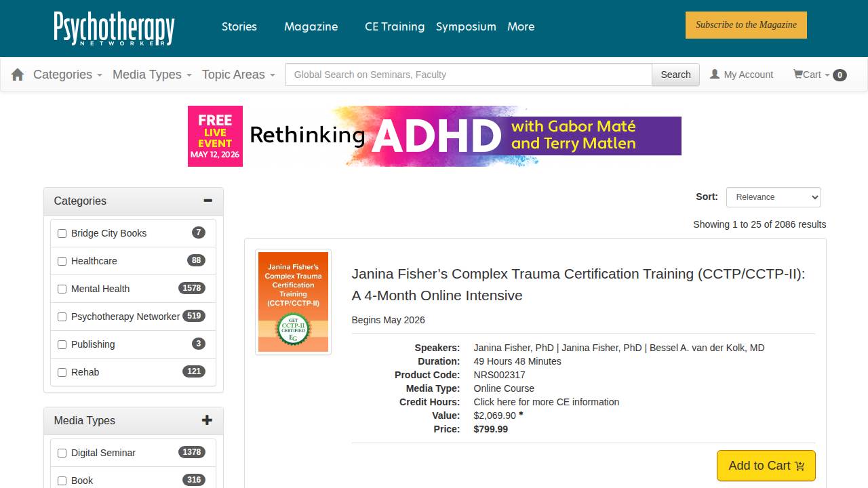
Task: Open the shopping Cart icon
Action: pyautogui.click(x=799, y=75)
